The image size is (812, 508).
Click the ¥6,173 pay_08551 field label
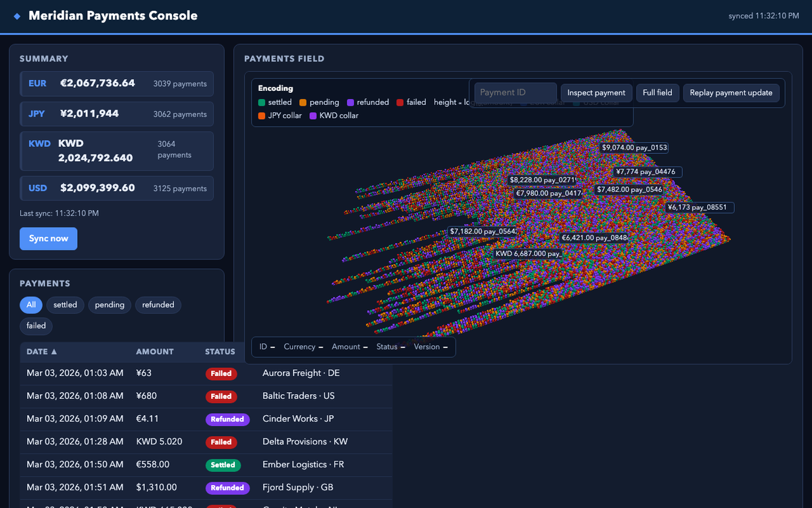700,207
